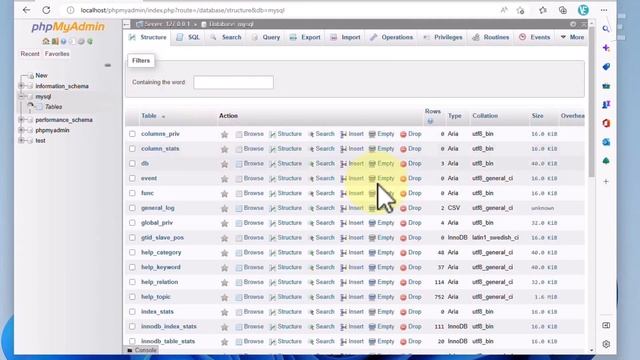This screenshot has height=360, width=640.
Task: Star the global_priv table
Action: (224, 223)
